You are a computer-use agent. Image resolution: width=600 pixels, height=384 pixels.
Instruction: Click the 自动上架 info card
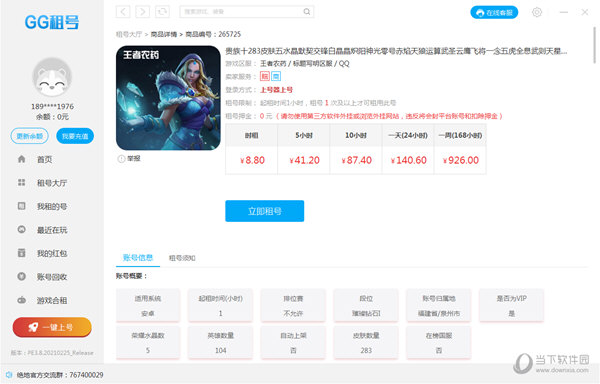pos(293,343)
